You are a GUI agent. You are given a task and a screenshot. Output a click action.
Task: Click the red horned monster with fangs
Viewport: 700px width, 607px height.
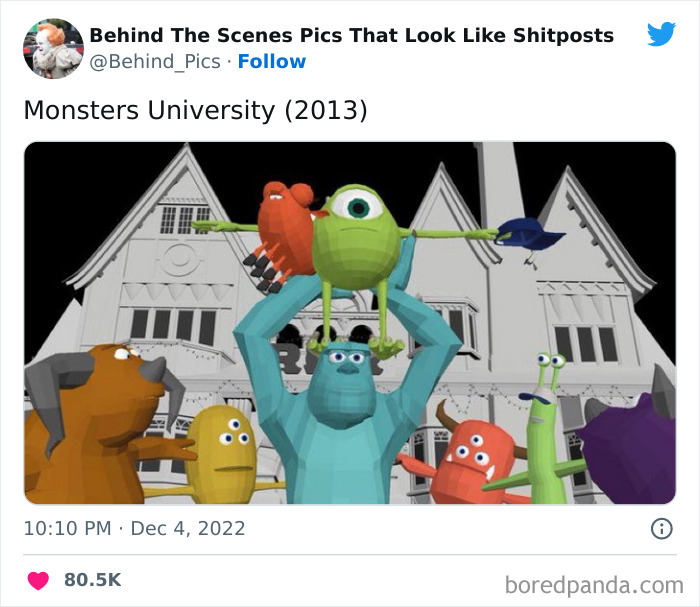(x=473, y=462)
